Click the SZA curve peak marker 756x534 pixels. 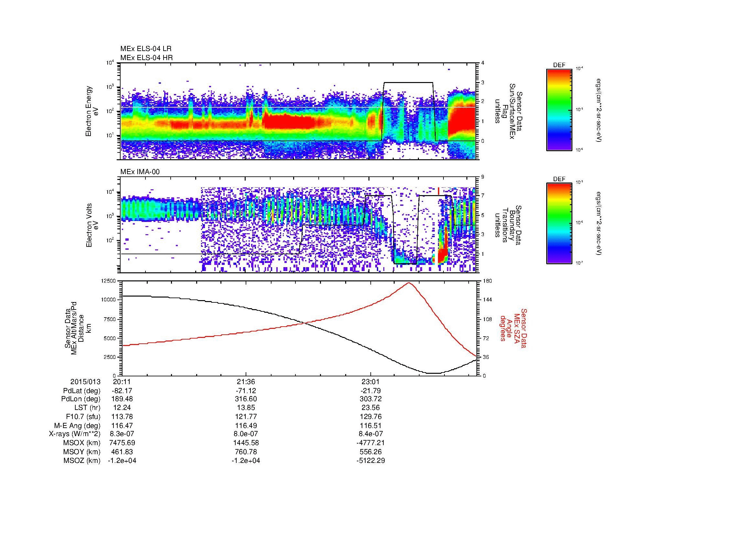(x=409, y=283)
